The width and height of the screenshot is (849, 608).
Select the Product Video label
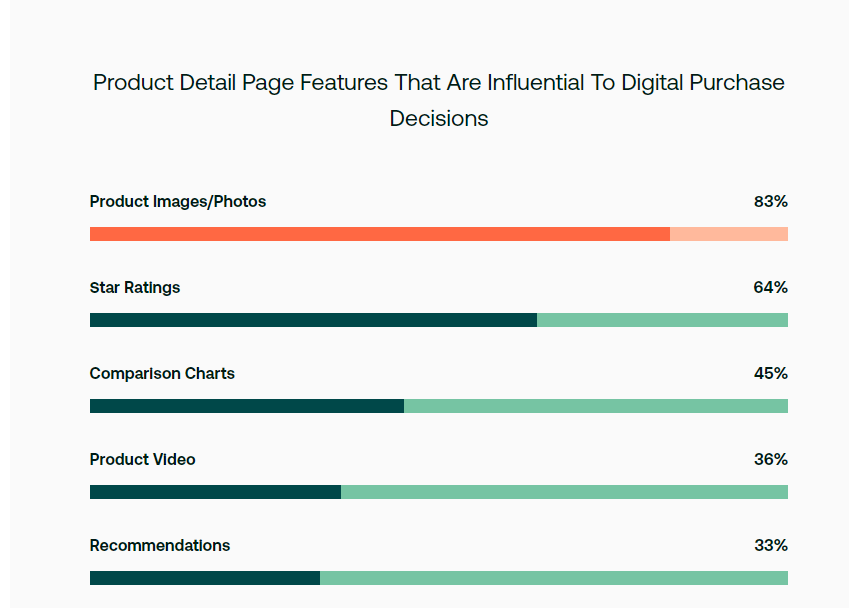pos(143,460)
